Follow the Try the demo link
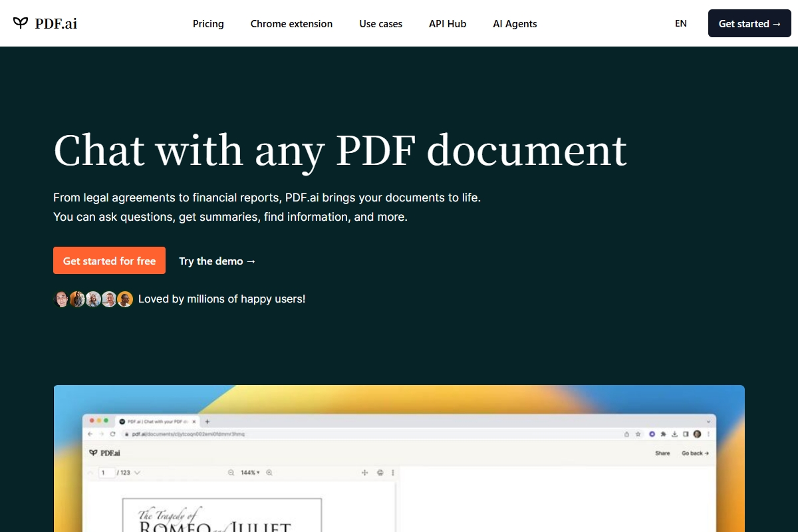This screenshot has height=532, width=798. point(217,261)
